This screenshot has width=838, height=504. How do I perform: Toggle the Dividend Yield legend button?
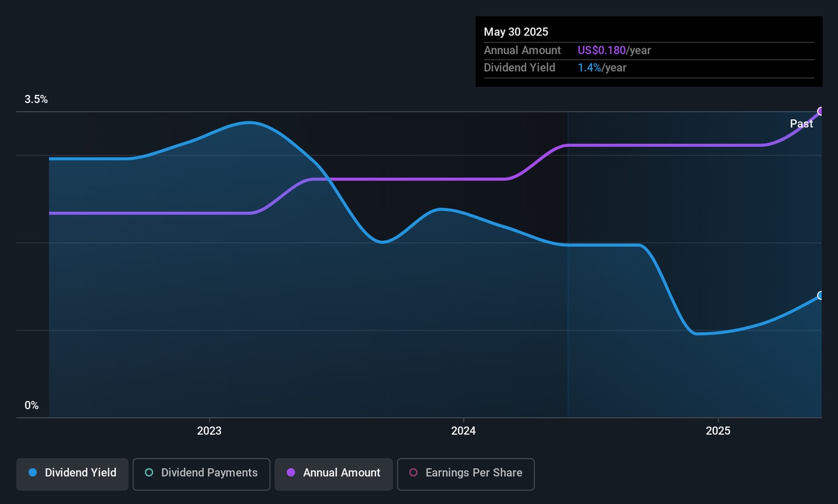(72, 474)
